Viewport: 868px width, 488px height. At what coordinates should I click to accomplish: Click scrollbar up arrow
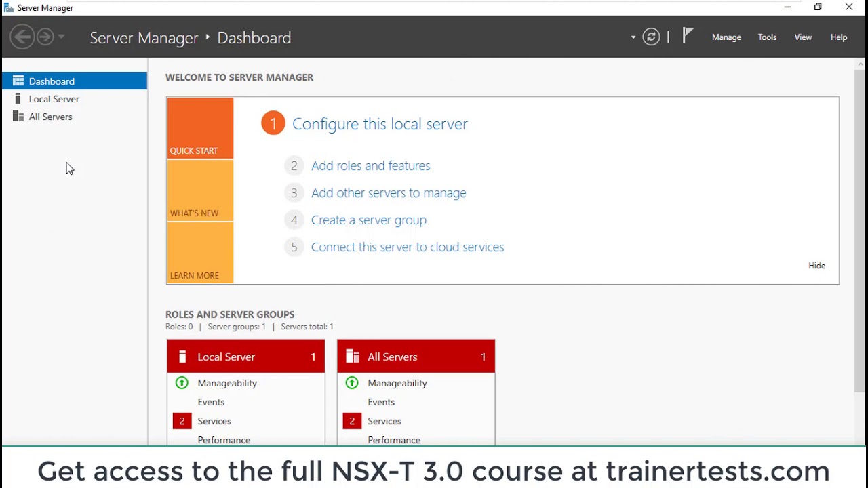pos(861,64)
